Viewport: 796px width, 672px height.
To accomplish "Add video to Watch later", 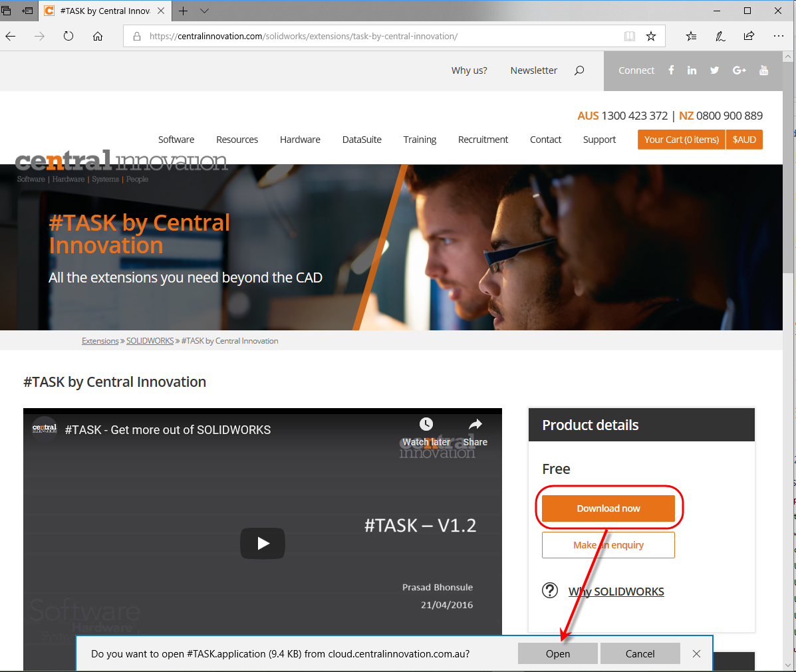I will 426,431.
